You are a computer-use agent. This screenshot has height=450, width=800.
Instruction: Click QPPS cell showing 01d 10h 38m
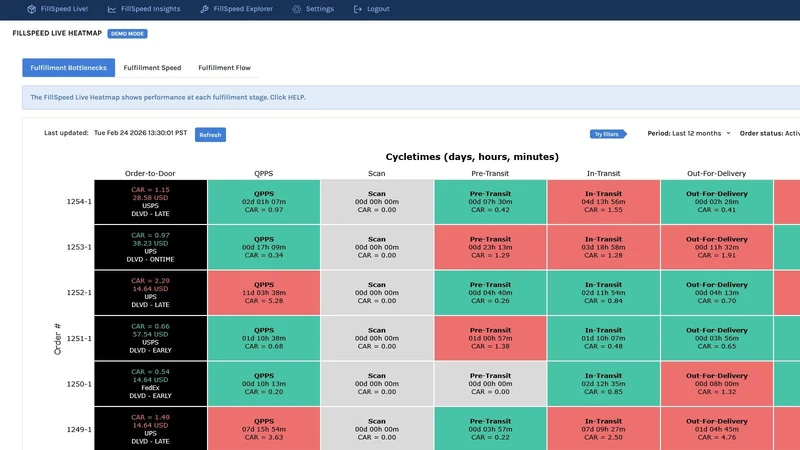[x=264, y=338]
